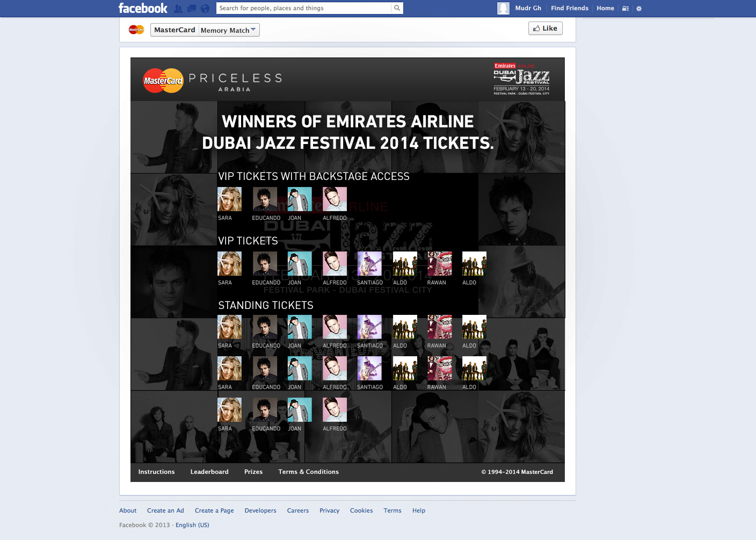Click the Standing Tickets heading

(x=266, y=305)
